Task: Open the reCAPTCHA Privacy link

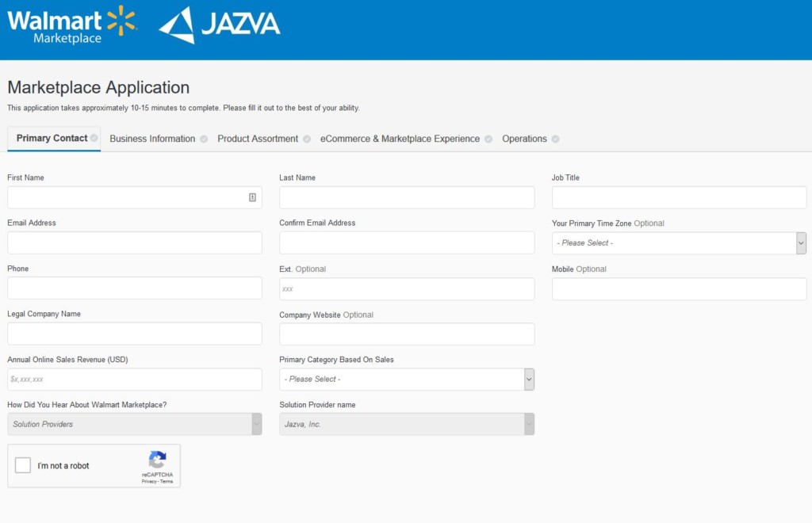Action: tap(149, 482)
